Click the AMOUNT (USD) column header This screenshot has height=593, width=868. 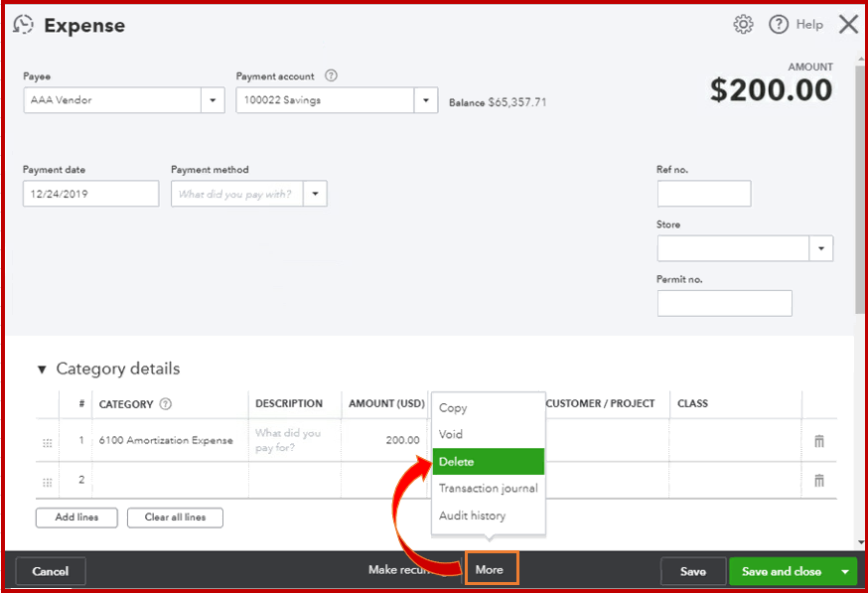pyautogui.click(x=386, y=403)
